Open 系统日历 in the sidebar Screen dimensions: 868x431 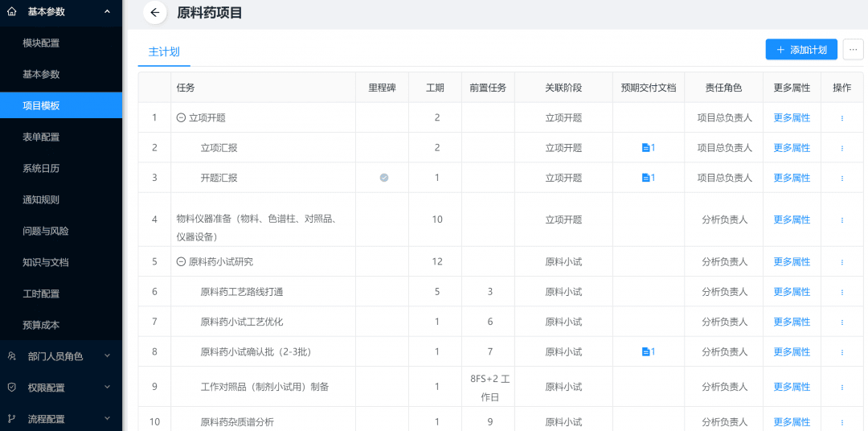pos(61,168)
